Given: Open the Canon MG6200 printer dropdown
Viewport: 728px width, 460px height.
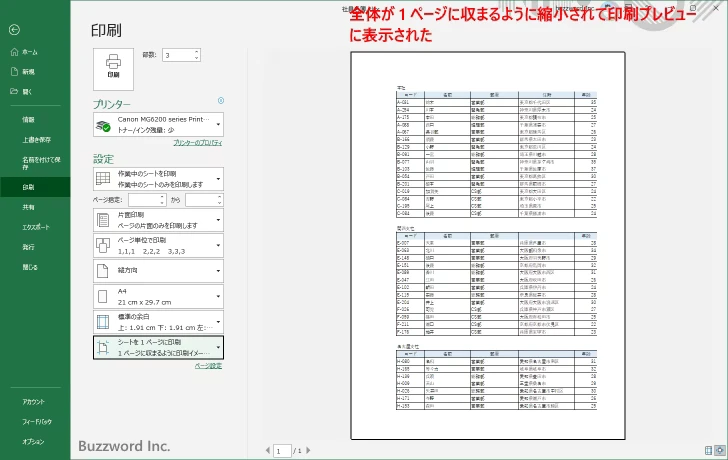Looking at the screenshot, I should click(x=158, y=124).
